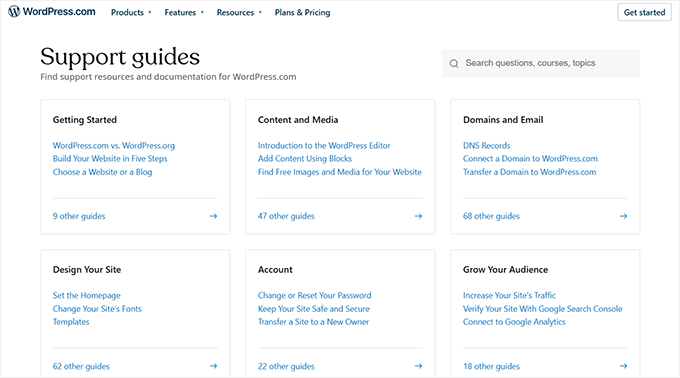Open Change Your Site's Fonts guide

point(97,309)
